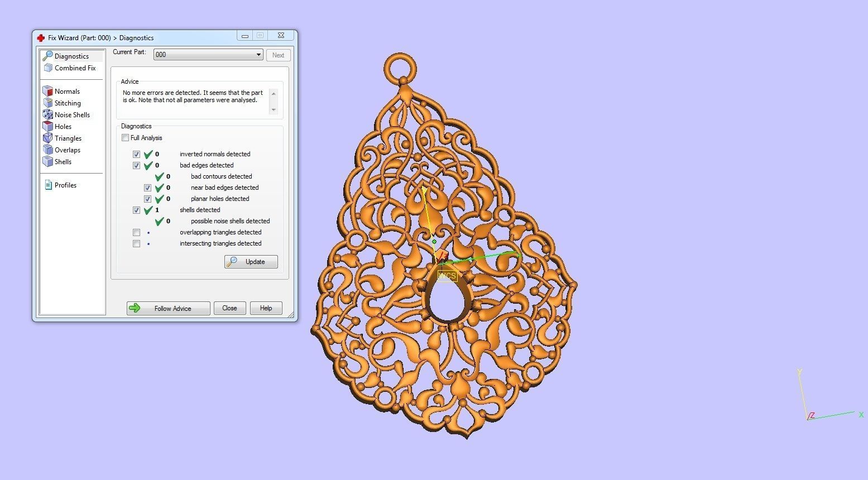868x480 pixels.
Task: Go to Combined Fix page
Action: coord(75,68)
